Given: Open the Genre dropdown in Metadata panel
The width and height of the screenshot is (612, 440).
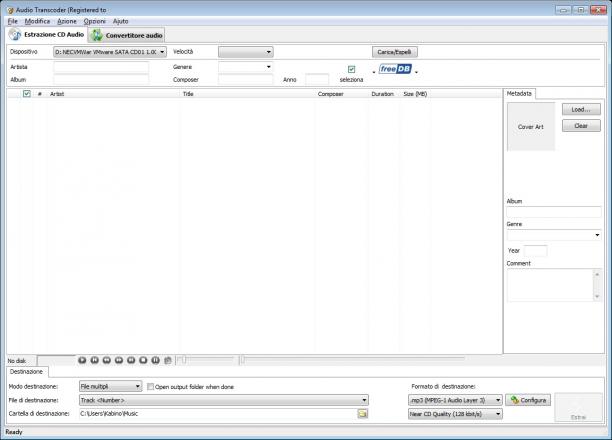Looking at the screenshot, I should coord(554,235).
